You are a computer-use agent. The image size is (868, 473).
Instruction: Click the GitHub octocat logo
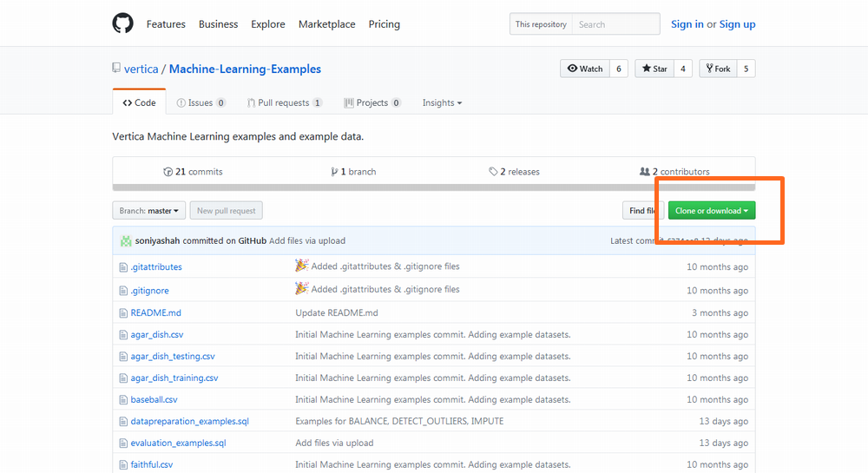pos(123,23)
